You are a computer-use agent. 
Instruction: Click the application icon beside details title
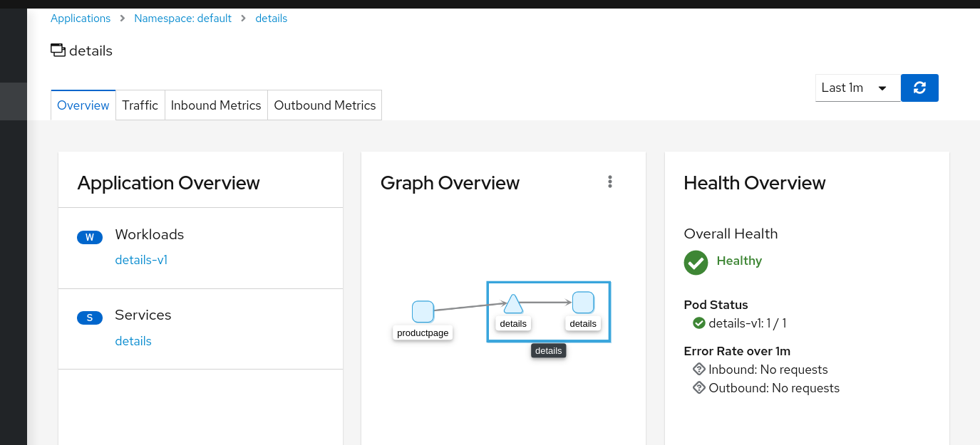pos(58,50)
